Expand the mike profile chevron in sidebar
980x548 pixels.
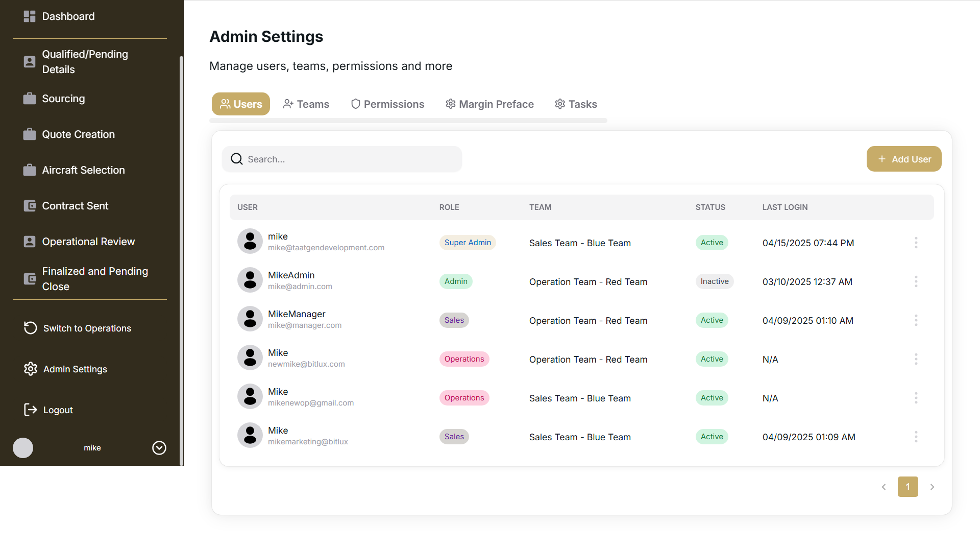(159, 448)
